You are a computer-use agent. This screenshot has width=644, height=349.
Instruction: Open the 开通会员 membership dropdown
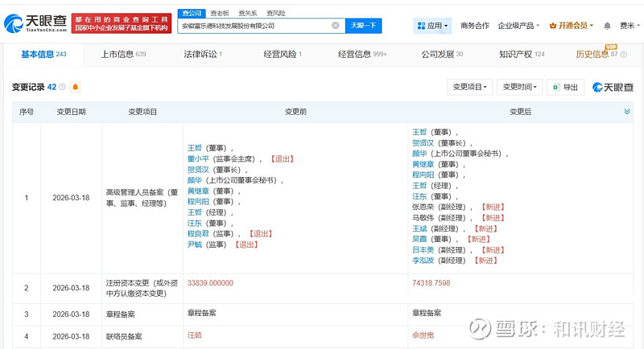click(x=572, y=26)
